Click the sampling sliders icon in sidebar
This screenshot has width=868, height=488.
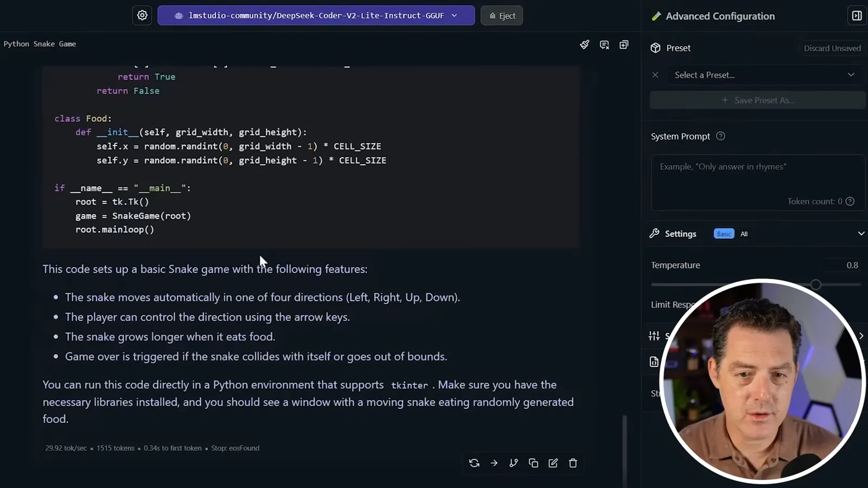[x=654, y=336]
